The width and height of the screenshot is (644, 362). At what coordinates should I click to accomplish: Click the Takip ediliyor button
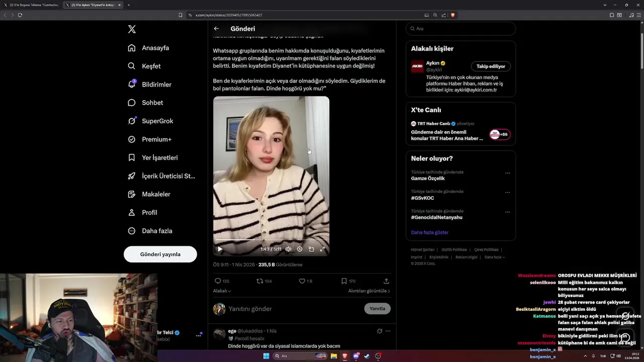click(491, 66)
